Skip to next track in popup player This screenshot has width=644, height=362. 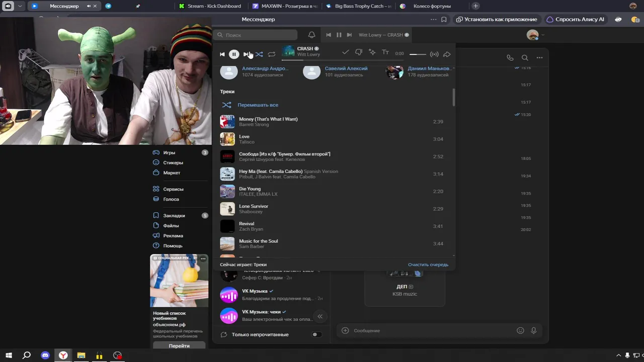click(x=247, y=54)
